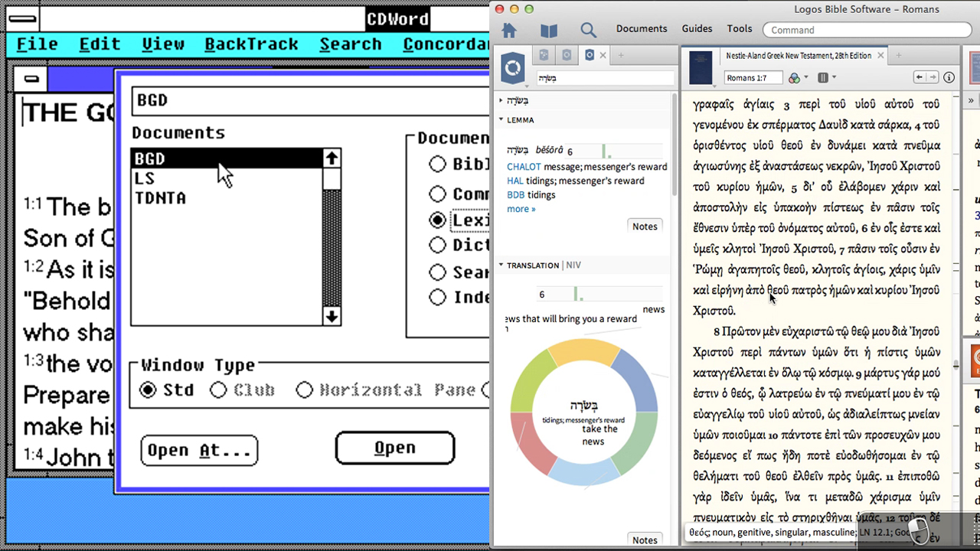
Task: Click the Logos Home icon
Action: click(509, 31)
